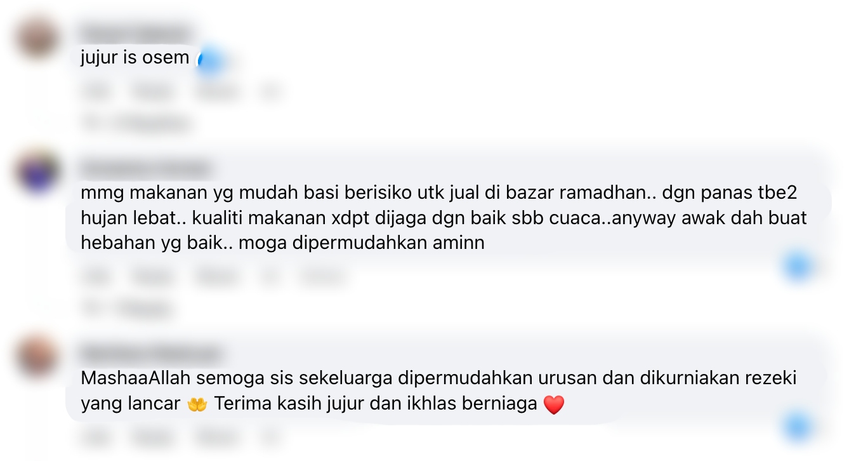Image resolution: width=868 pixels, height=461 pixels.
Task: Click folded hands emoji after "yang lancar"
Action: [197, 404]
